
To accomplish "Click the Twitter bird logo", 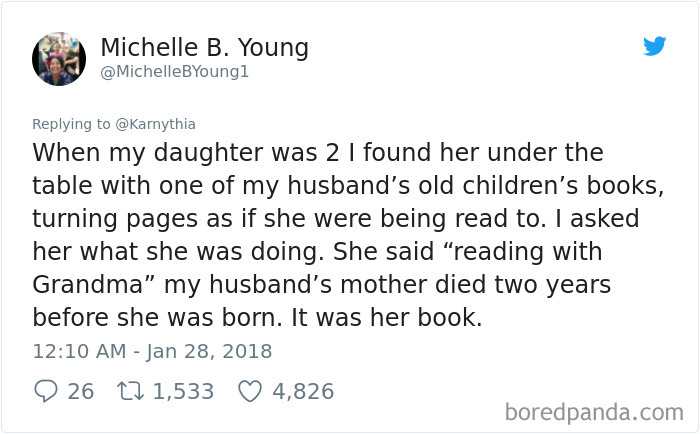I will click(x=654, y=46).
